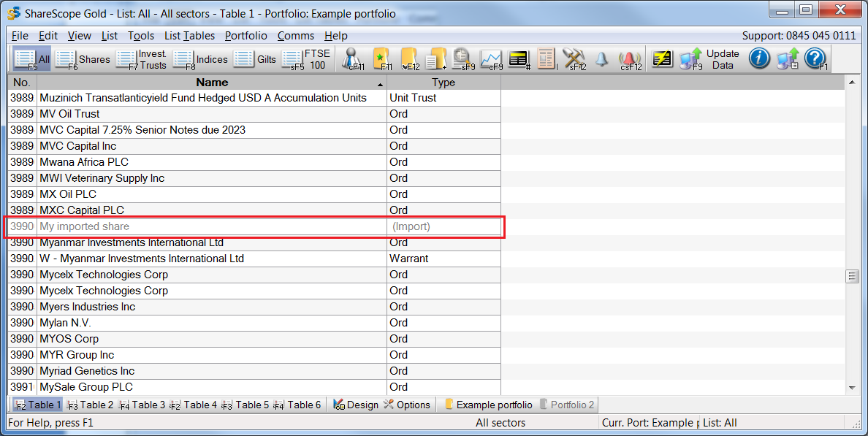Open the List Tables menu

(189, 36)
